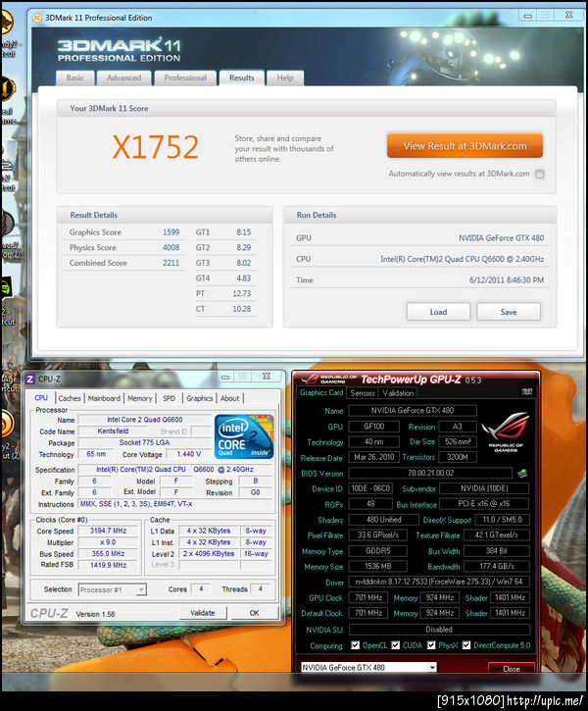Click the Intel Core 2 Quad logo
The width and height of the screenshot is (588, 711).
point(244,436)
